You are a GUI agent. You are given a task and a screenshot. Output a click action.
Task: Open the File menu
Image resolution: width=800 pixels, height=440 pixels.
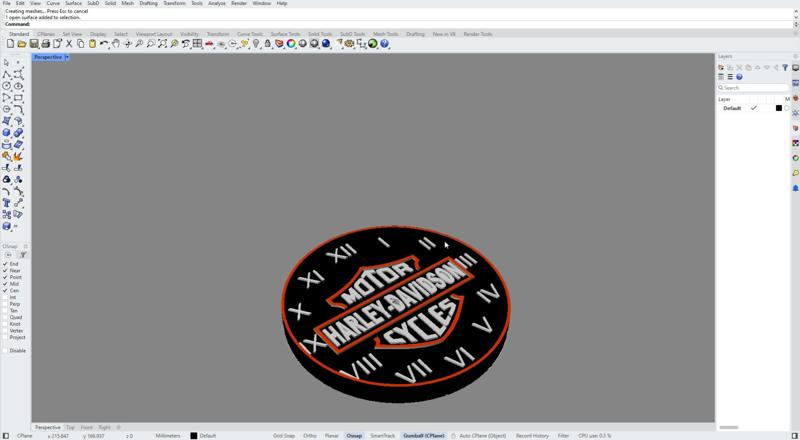6,3
